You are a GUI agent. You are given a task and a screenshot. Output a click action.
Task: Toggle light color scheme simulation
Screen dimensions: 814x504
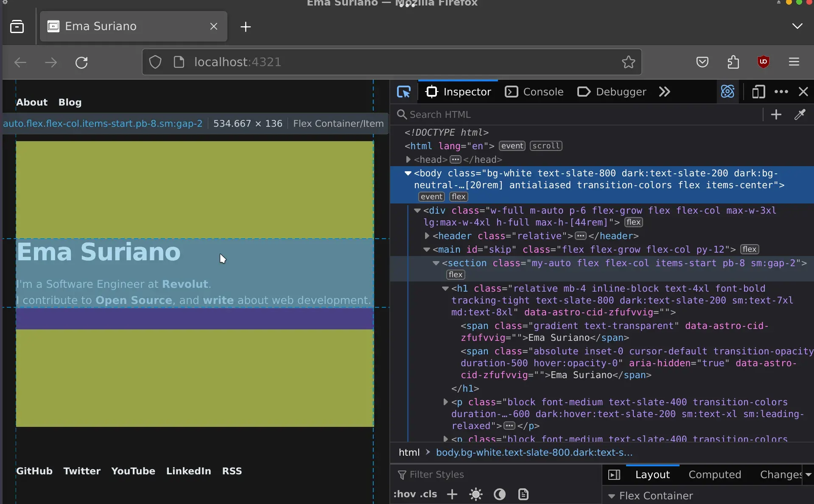pos(476,494)
